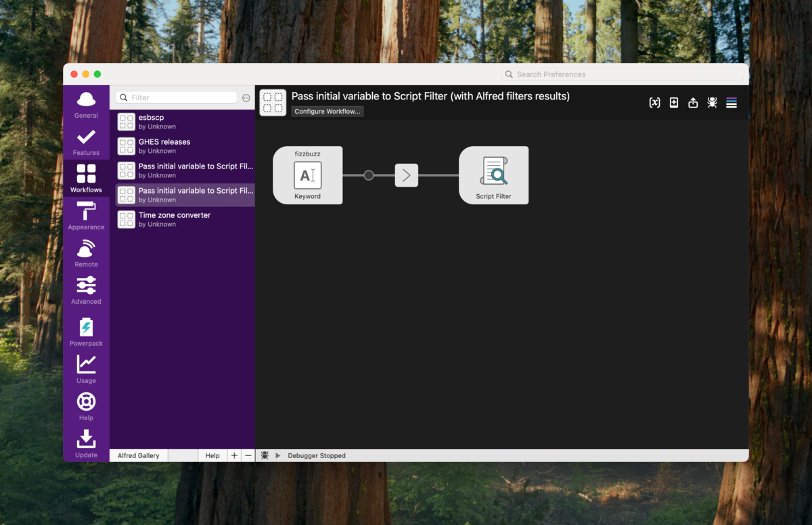
Task: Add a new workflow with plus button
Action: (234, 455)
